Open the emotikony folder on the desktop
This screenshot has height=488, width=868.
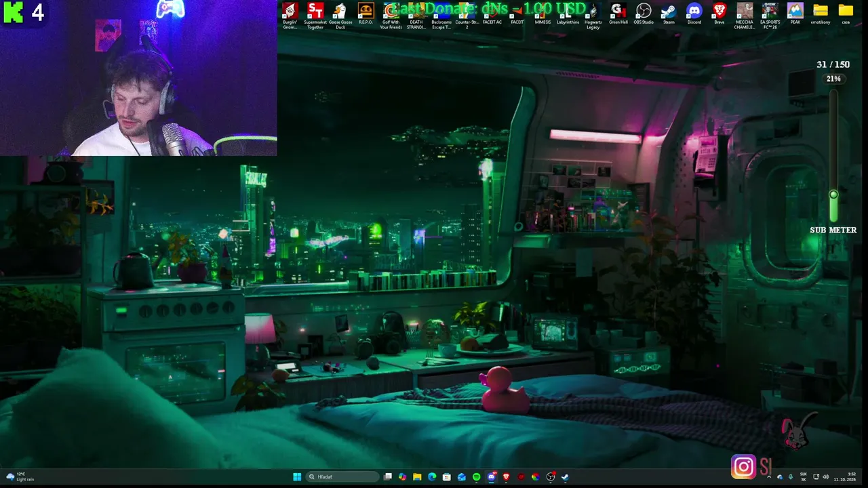point(821,14)
